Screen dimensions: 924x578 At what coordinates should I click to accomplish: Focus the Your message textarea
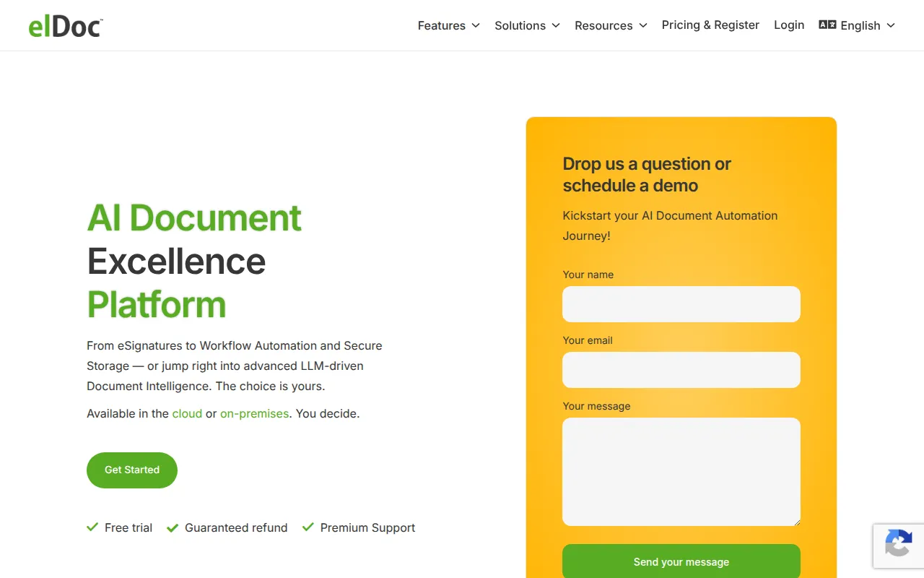(x=681, y=472)
